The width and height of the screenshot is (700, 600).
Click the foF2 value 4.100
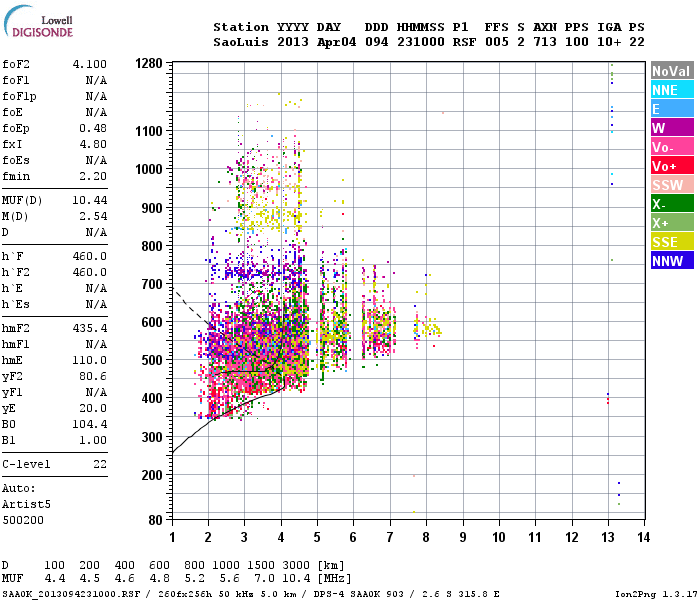click(x=90, y=64)
